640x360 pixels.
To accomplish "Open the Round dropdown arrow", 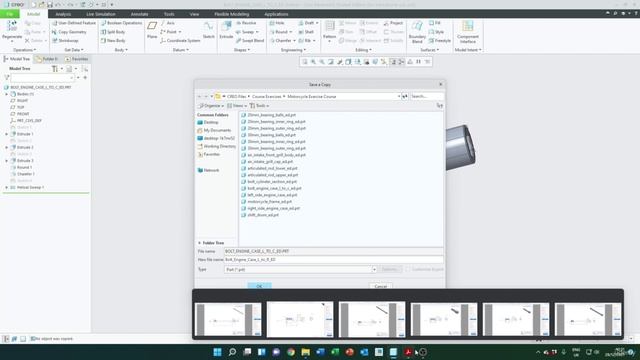I will click(291, 32).
